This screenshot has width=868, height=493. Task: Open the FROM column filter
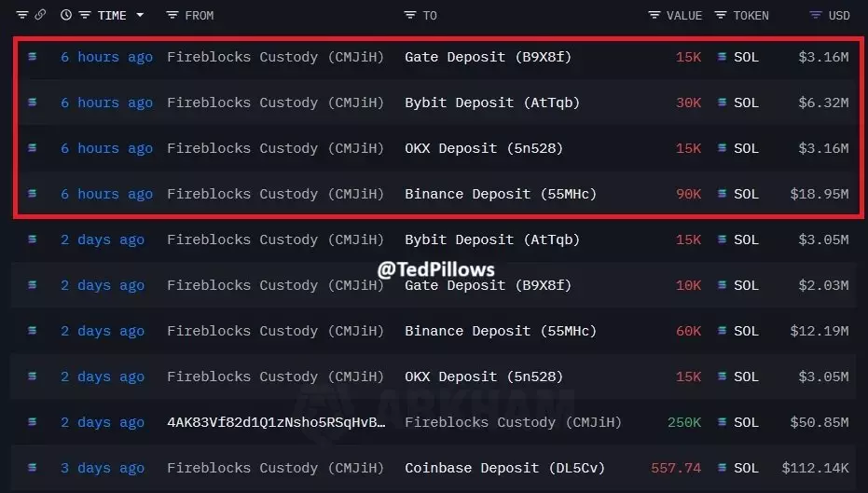[x=172, y=15]
